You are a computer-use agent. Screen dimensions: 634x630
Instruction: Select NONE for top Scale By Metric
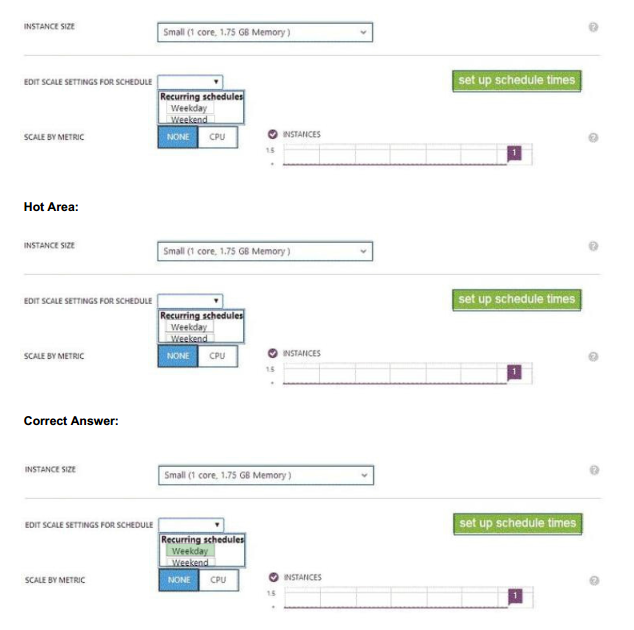pos(178,137)
